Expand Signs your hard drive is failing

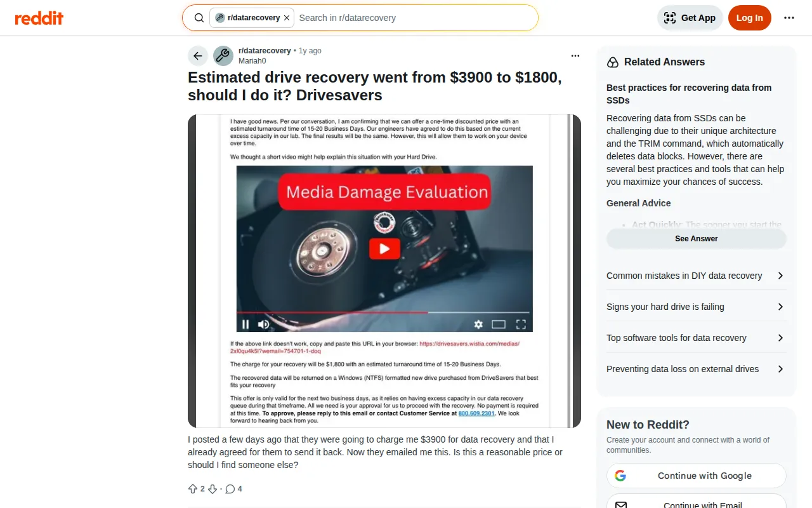tap(697, 307)
